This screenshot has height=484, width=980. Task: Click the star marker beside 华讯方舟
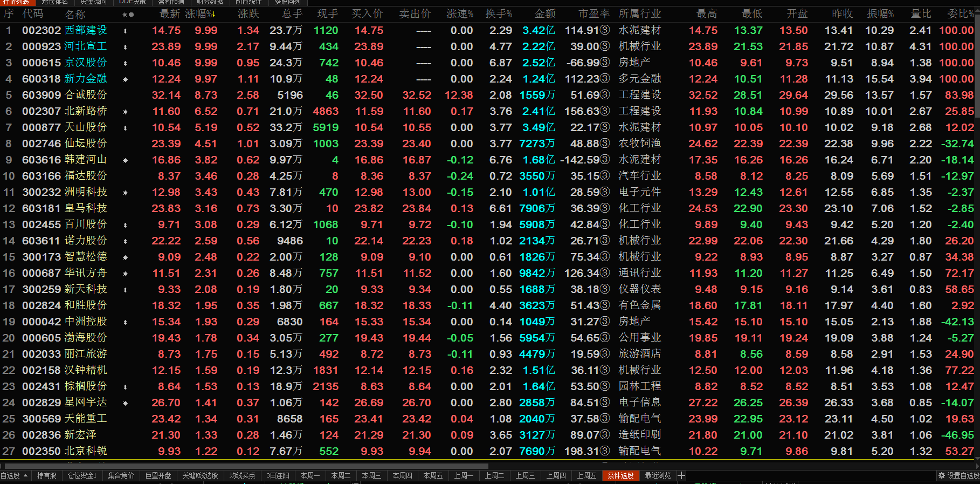[126, 274]
